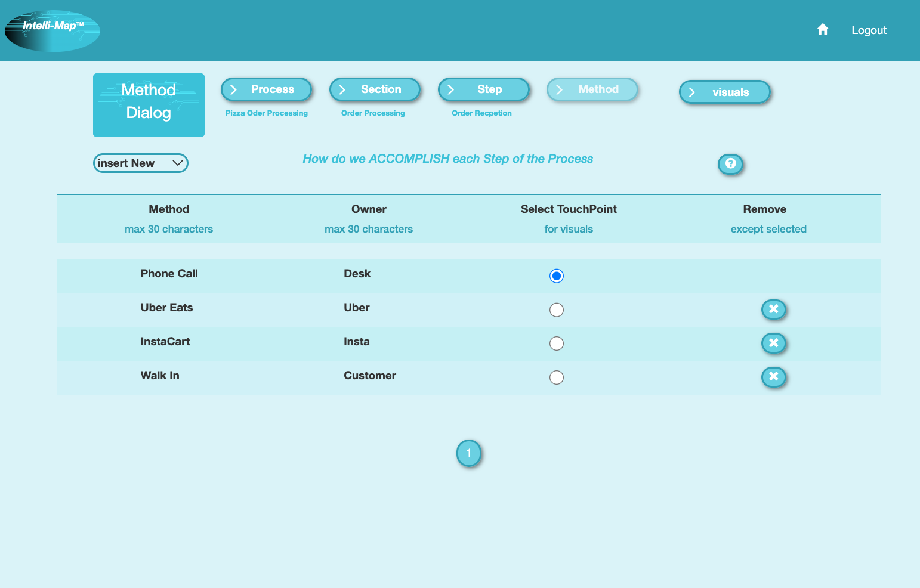920x588 pixels.
Task: Choose Walk In as the TouchPoint
Action: pos(556,377)
